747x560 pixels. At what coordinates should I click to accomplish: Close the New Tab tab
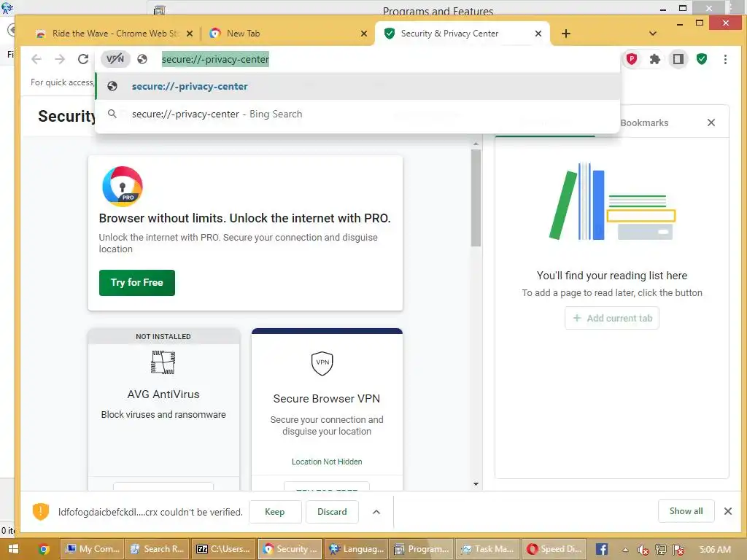point(364,34)
